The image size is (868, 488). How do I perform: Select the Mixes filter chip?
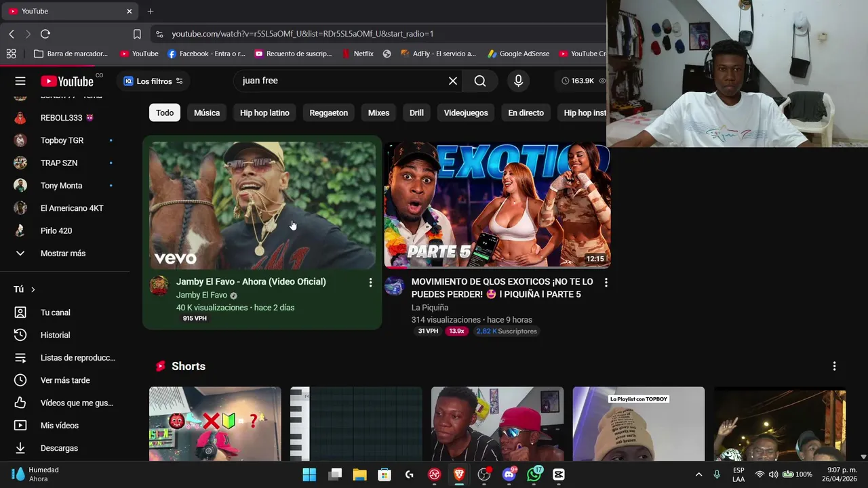coord(378,113)
